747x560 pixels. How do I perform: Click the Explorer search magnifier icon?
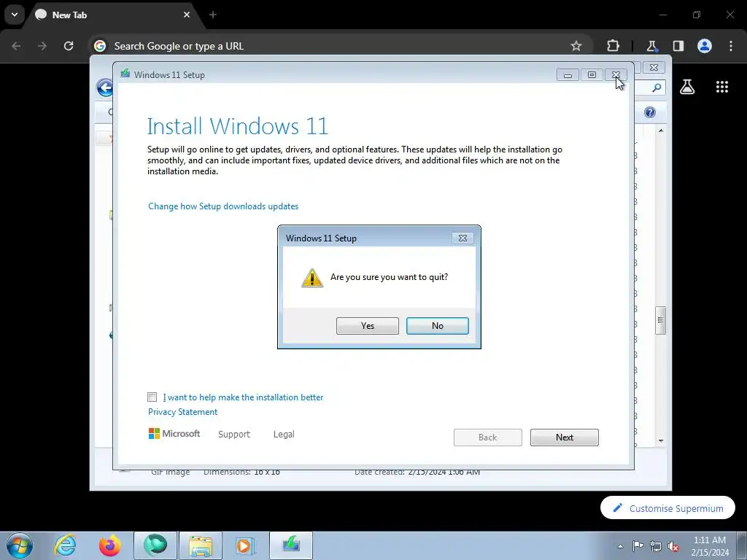click(x=657, y=87)
